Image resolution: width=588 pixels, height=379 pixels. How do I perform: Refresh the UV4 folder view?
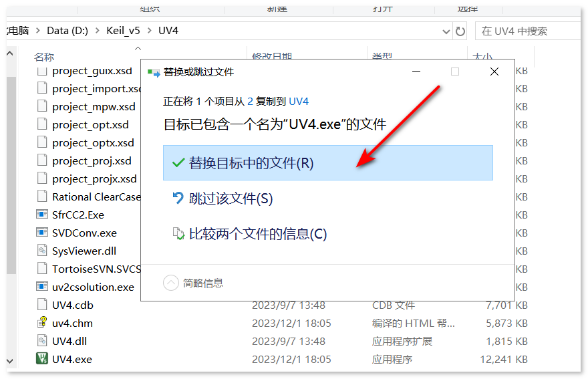460,31
